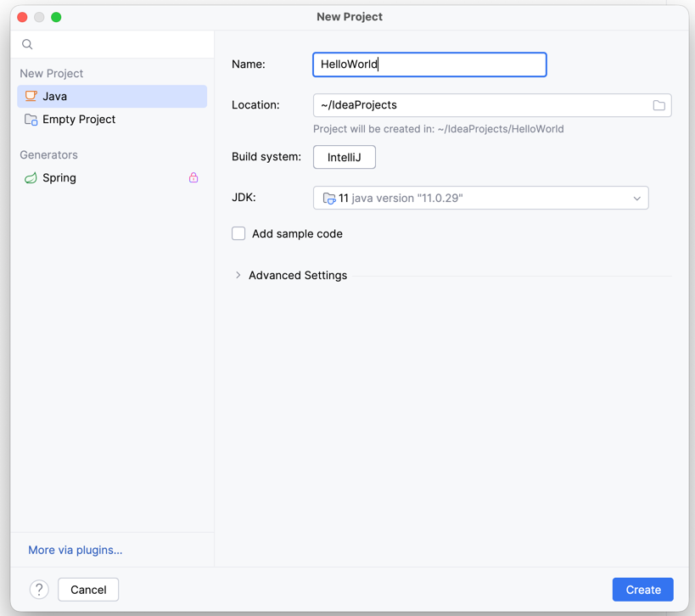Click the Java coffee cup icon
The width and height of the screenshot is (695, 616).
pyautogui.click(x=31, y=97)
